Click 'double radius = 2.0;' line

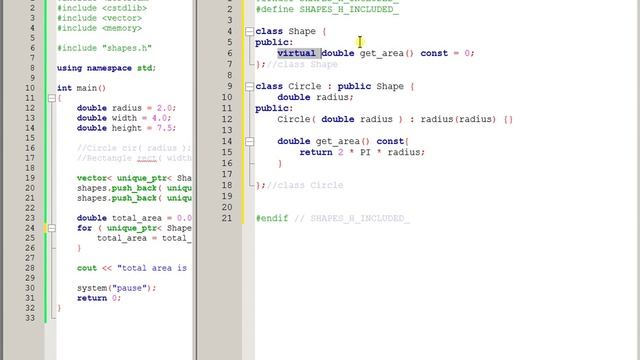click(127, 108)
